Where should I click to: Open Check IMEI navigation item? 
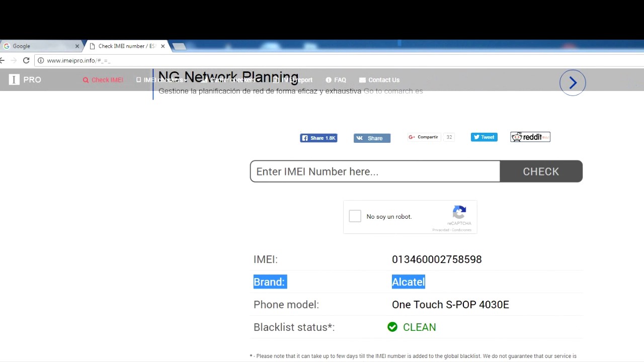tap(103, 80)
